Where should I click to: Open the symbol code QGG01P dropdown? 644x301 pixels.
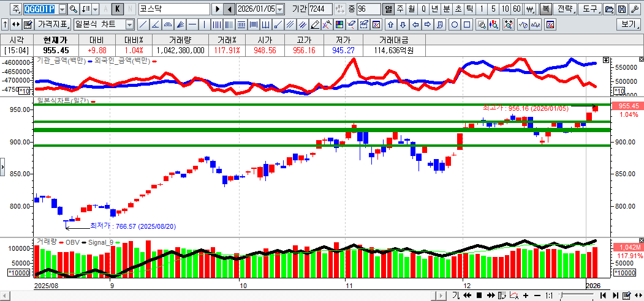tap(62, 9)
